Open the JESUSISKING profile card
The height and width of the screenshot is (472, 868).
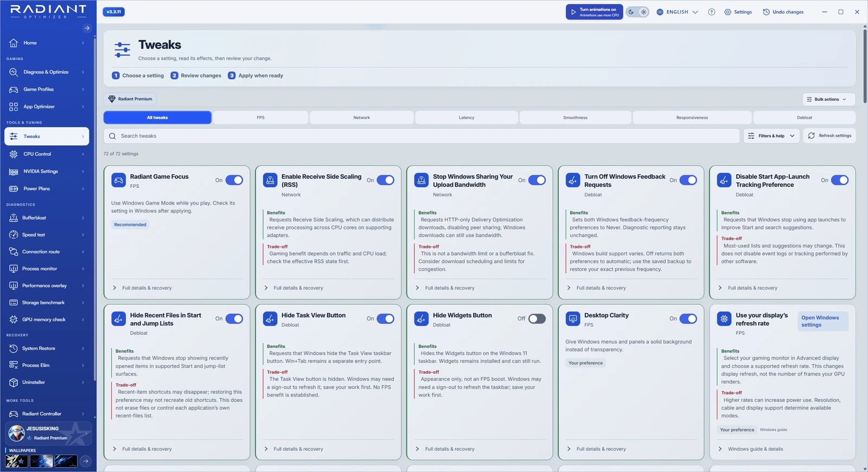coord(48,433)
